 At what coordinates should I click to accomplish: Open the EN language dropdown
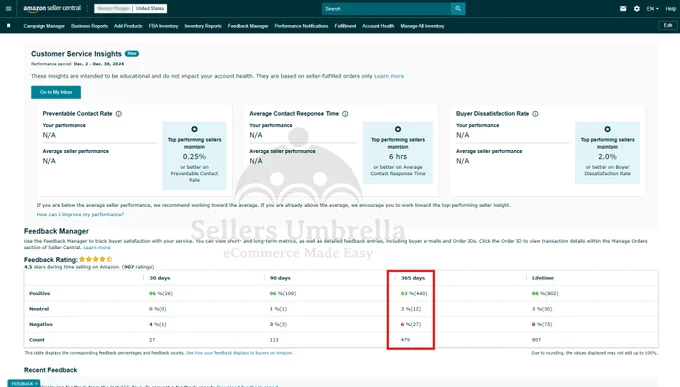pos(652,9)
